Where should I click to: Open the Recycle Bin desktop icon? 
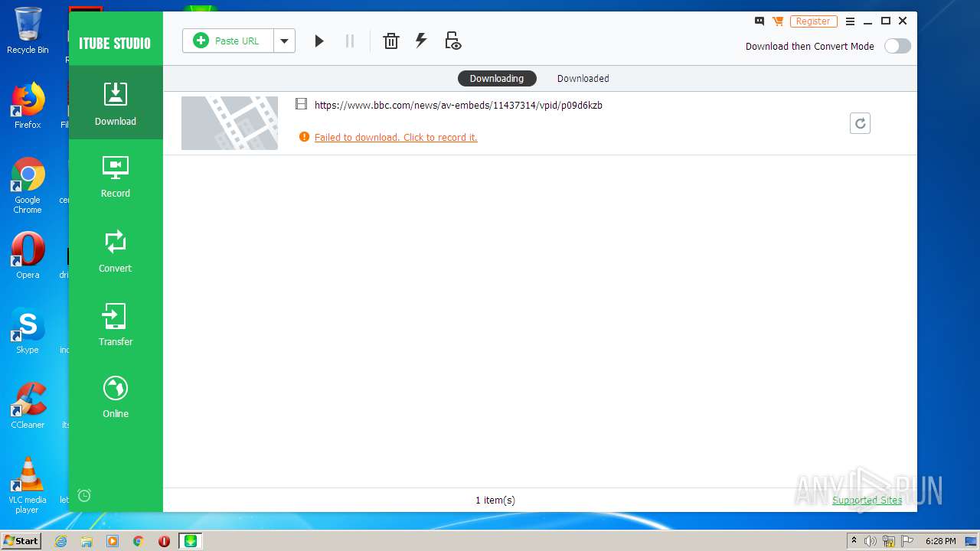28,31
